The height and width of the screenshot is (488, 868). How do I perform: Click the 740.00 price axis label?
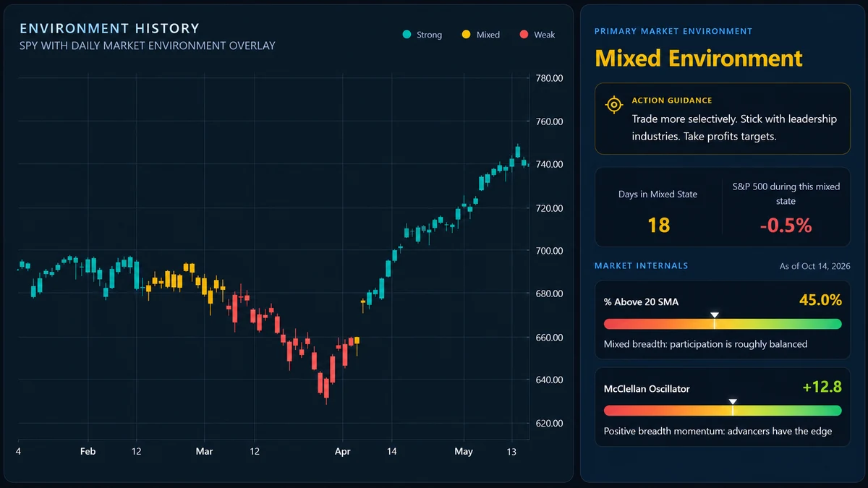click(549, 164)
